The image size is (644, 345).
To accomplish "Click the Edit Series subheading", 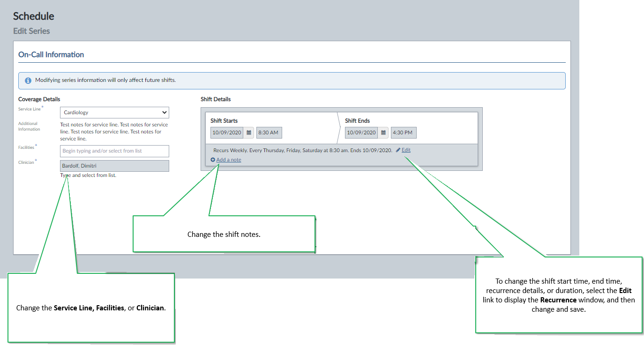I will point(31,31).
